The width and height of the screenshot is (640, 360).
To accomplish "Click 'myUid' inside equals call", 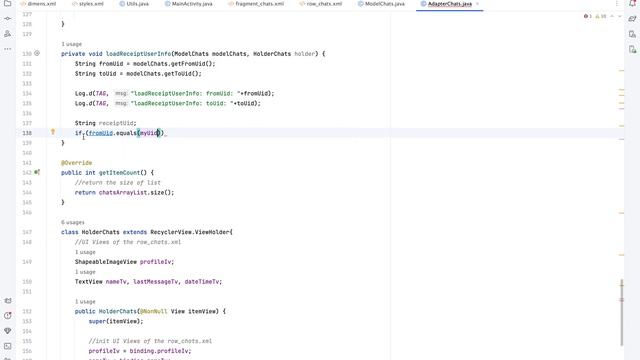I will pos(149,133).
